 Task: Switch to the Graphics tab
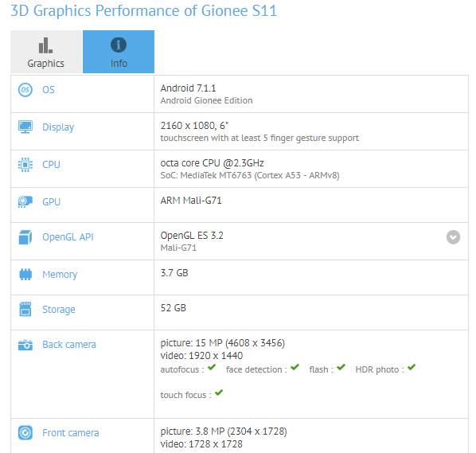click(x=46, y=52)
